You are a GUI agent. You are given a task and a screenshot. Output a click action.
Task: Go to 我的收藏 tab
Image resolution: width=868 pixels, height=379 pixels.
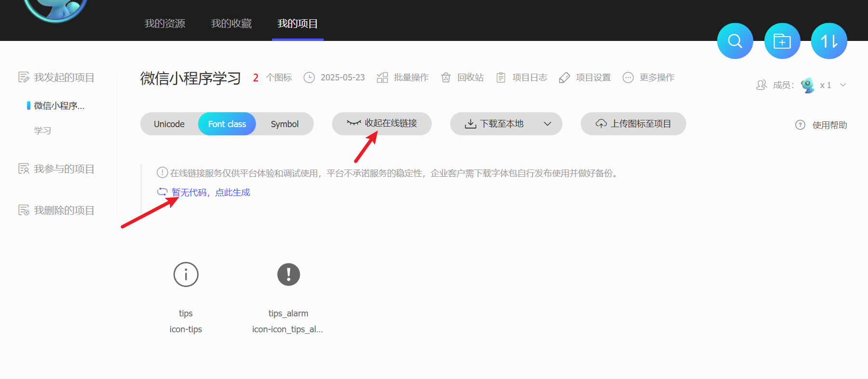[x=231, y=24]
